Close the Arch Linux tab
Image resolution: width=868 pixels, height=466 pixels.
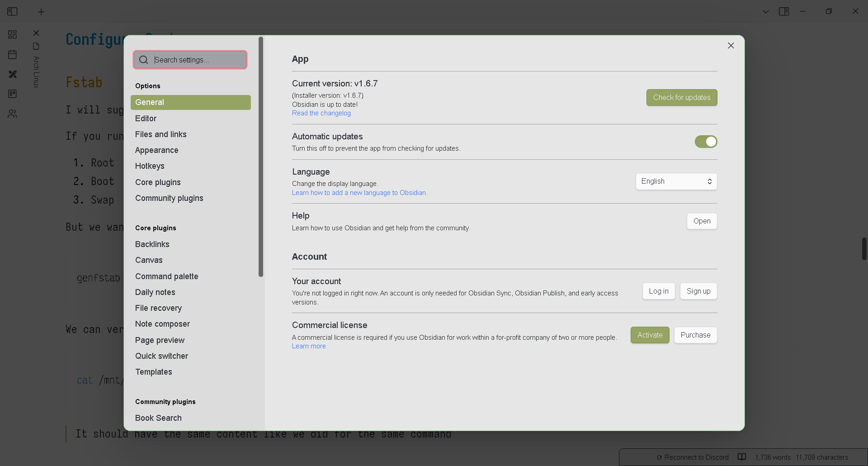(36, 33)
